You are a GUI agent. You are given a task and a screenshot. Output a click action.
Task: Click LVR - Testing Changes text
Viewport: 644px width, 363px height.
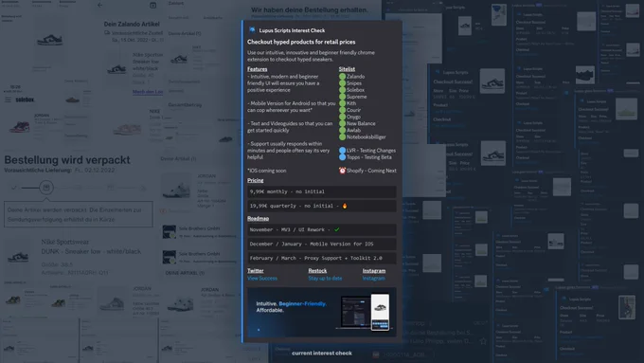[371, 151]
